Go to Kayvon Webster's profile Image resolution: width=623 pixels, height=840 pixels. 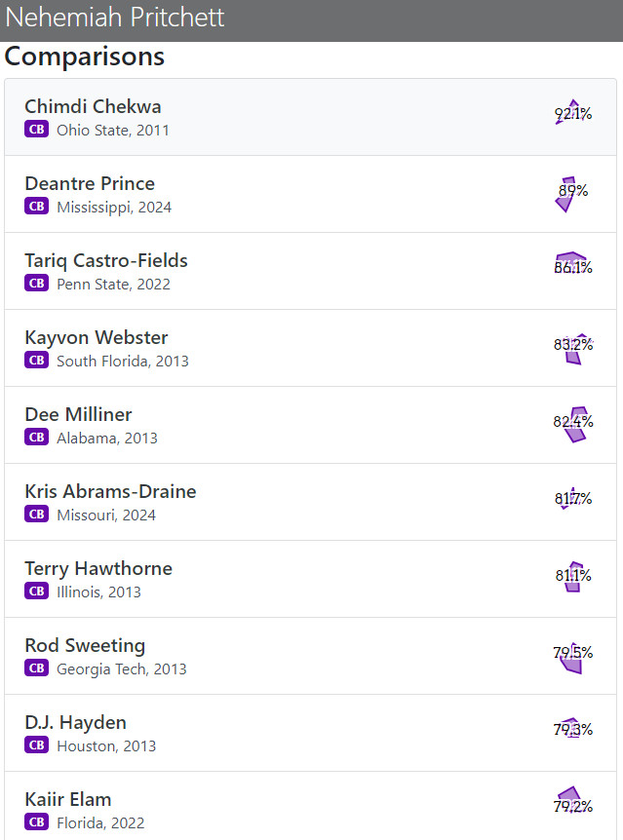[x=310, y=348]
